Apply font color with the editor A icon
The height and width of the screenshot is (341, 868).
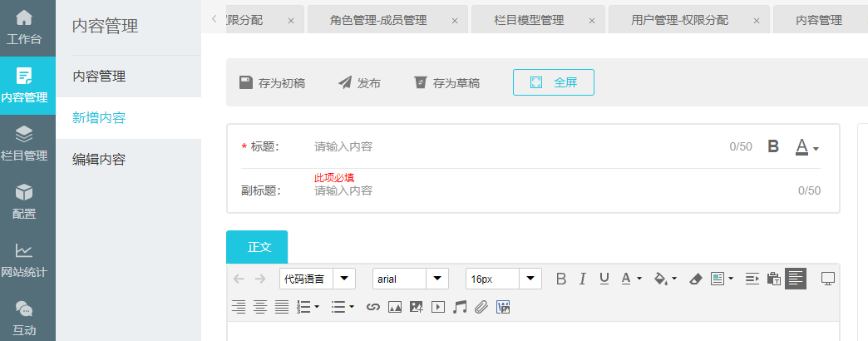(x=626, y=279)
